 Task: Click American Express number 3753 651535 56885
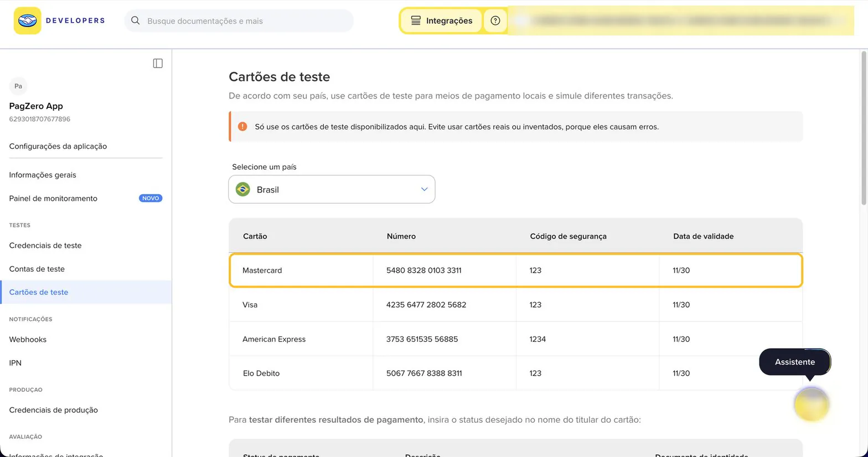422,339
